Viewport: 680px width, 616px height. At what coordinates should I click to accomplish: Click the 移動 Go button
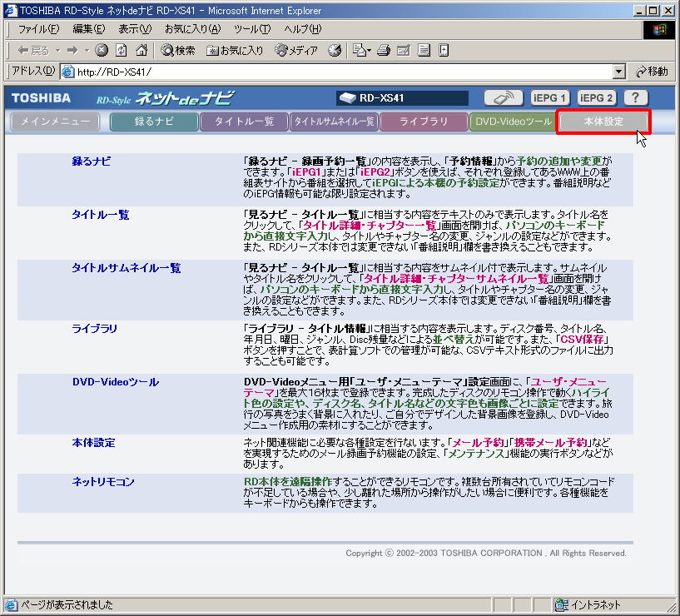[x=652, y=72]
